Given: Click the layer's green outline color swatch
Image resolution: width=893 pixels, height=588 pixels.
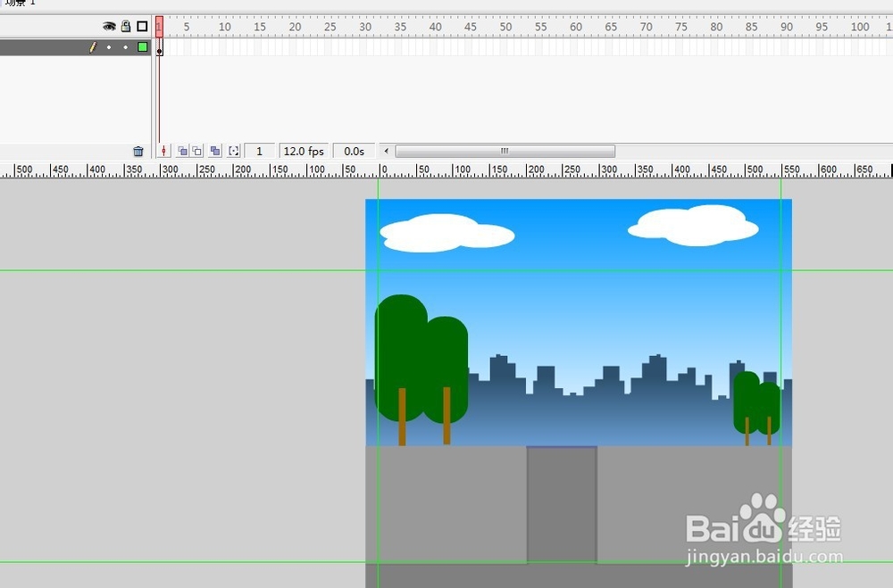Looking at the screenshot, I should point(142,47).
